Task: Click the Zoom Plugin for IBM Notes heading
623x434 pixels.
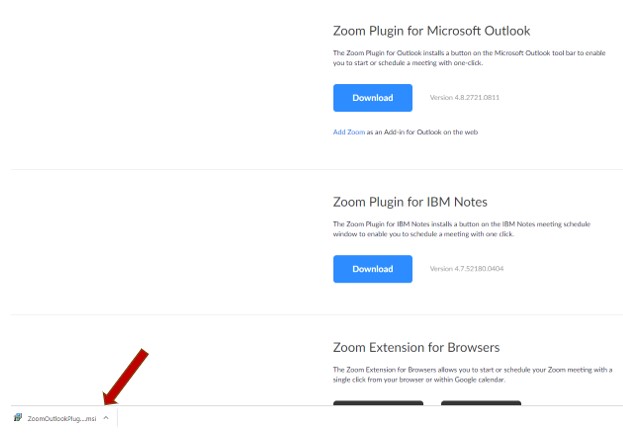Action: (410, 202)
